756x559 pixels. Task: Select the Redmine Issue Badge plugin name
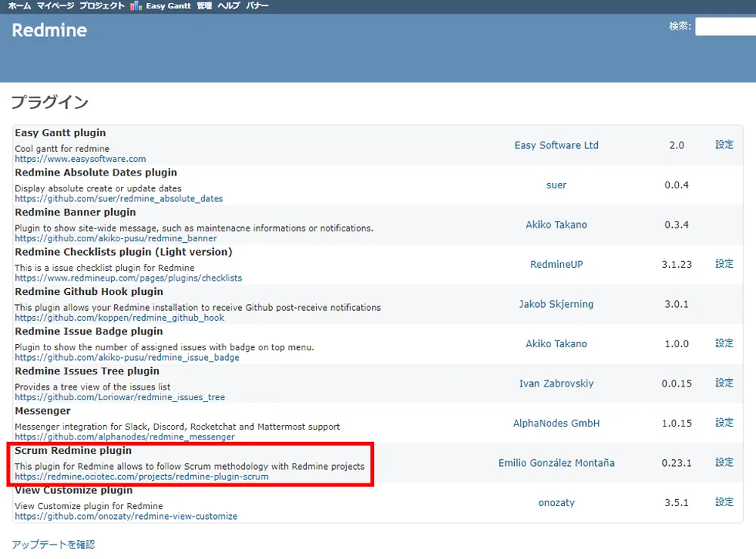pos(88,331)
